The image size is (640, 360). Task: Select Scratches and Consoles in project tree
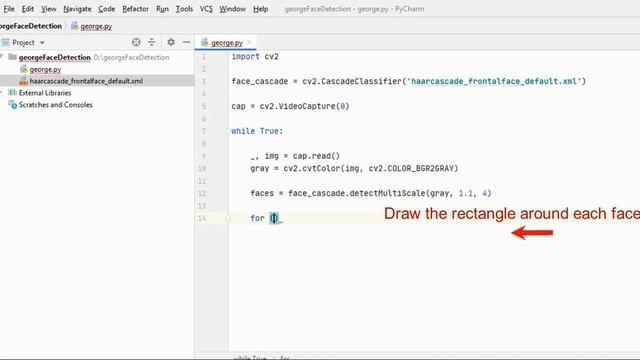(x=56, y=104)
